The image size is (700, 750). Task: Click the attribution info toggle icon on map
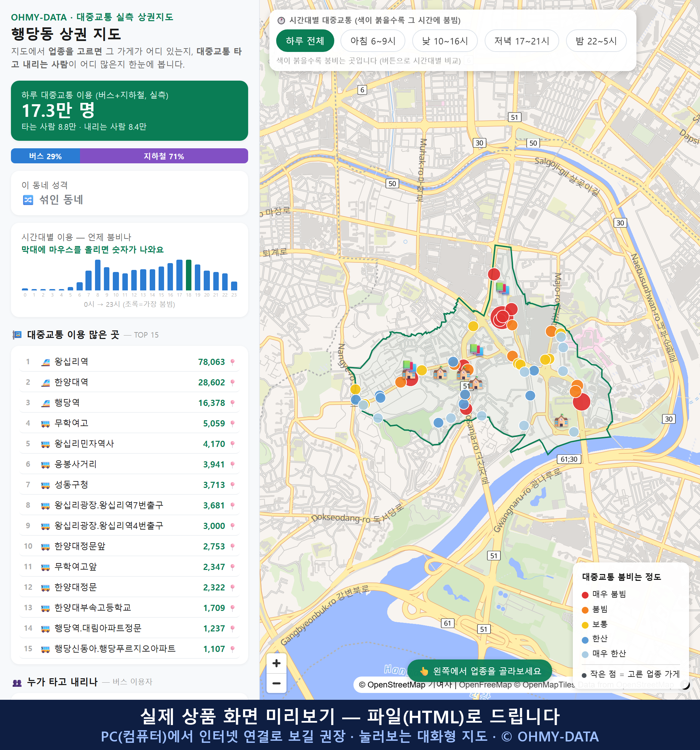685,685
